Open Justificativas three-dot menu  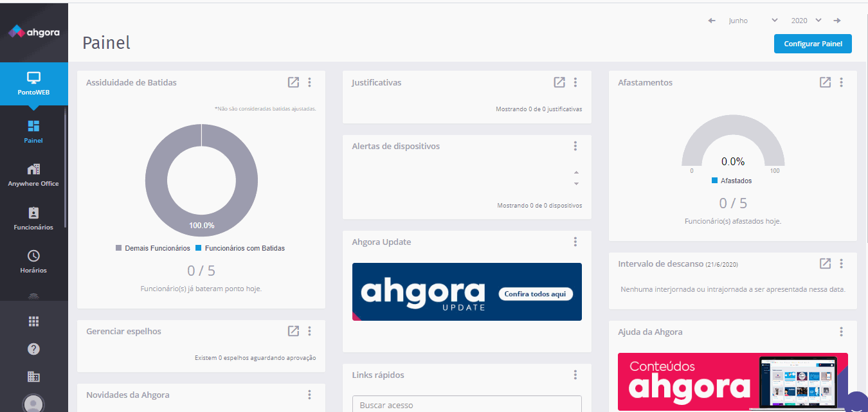point(575,82)
